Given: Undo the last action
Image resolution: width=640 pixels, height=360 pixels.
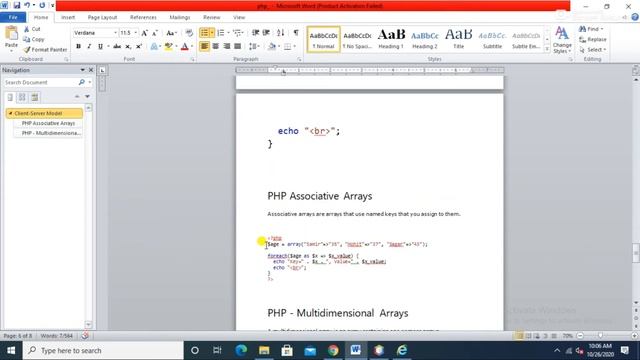Looking at the screenshot, I should pos(27,5).
